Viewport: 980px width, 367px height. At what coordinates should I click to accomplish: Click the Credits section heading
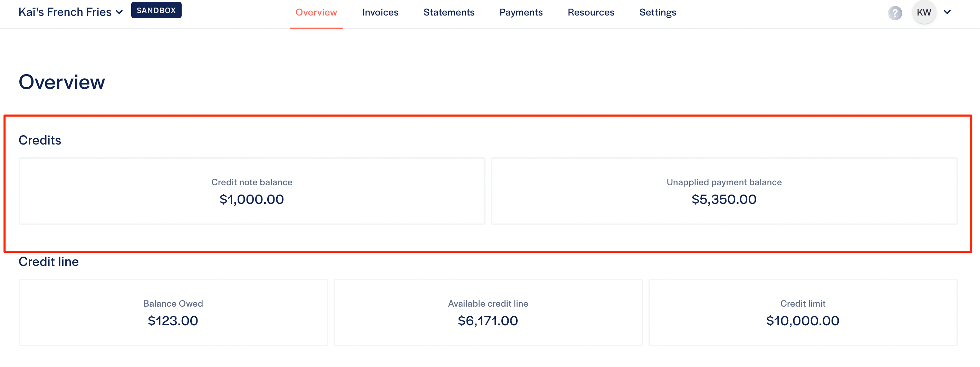[40, 140]
